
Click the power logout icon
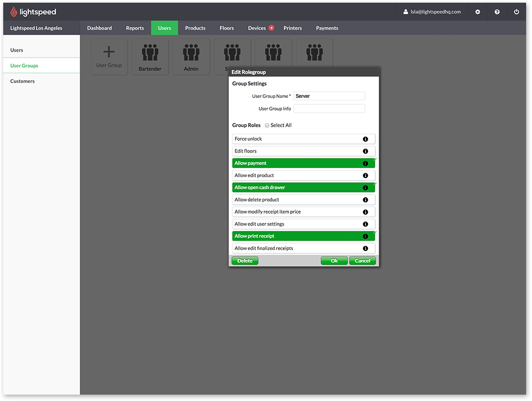click(516, 12)
